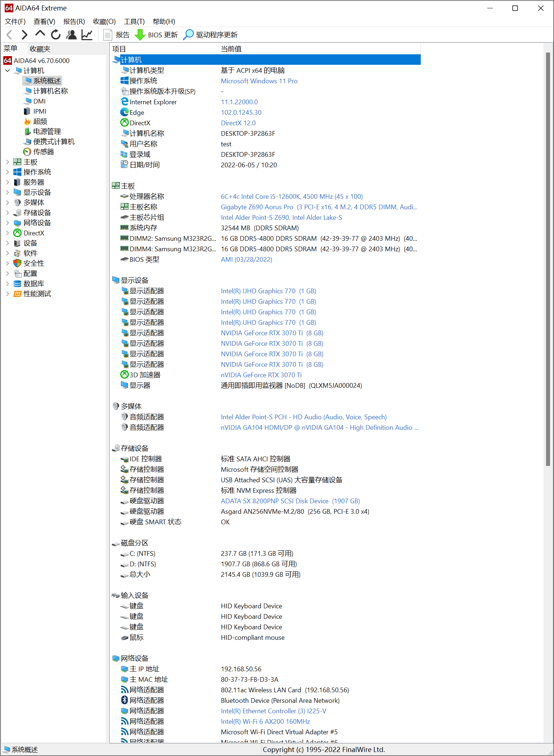Switch to the 收藏夹 tab

[x=40, y=49]
